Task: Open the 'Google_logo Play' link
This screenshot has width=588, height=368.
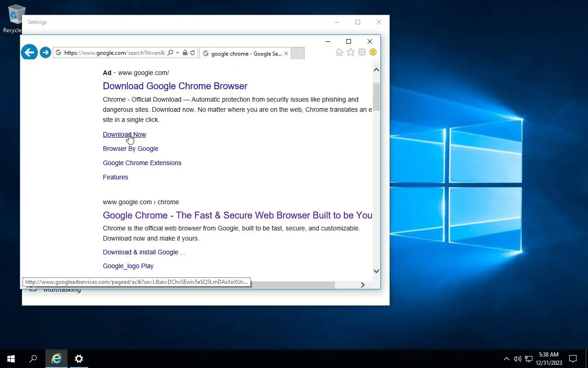Action: click(x=128, y=266)
